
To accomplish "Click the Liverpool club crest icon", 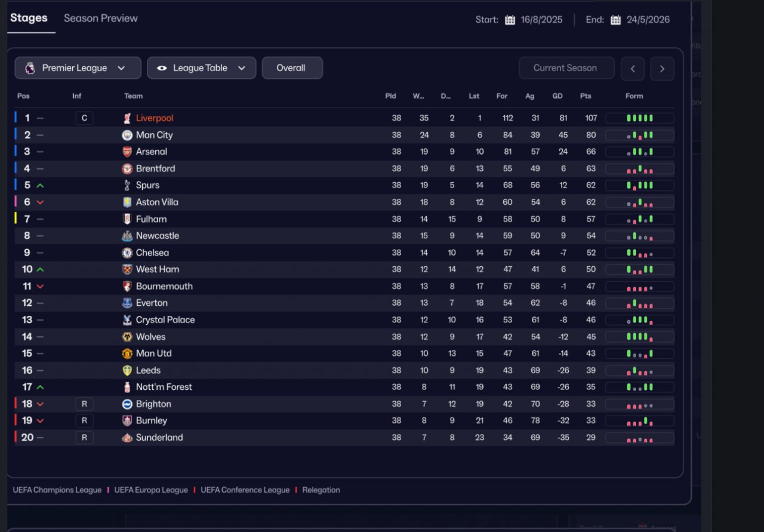I will click(127, 118).
